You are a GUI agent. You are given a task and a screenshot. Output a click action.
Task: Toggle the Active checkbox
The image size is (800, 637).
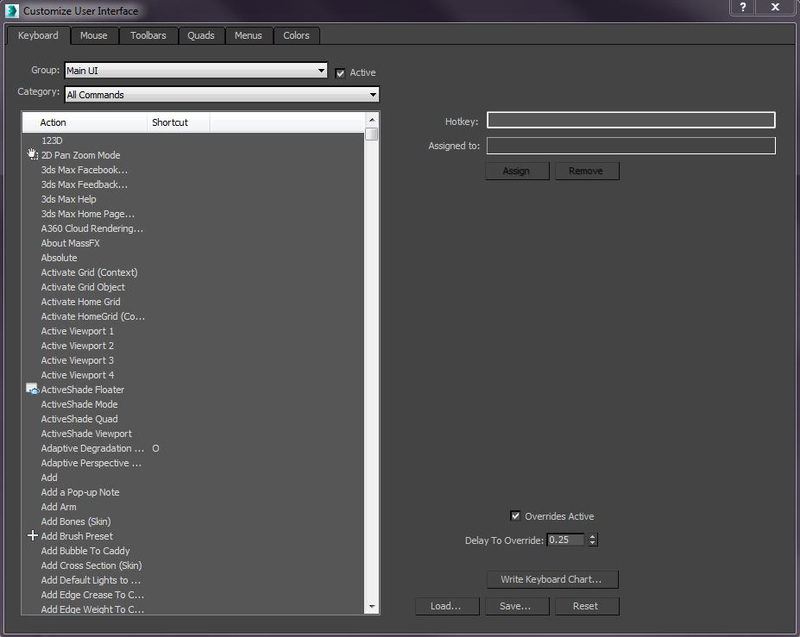[x=340, y=73]
